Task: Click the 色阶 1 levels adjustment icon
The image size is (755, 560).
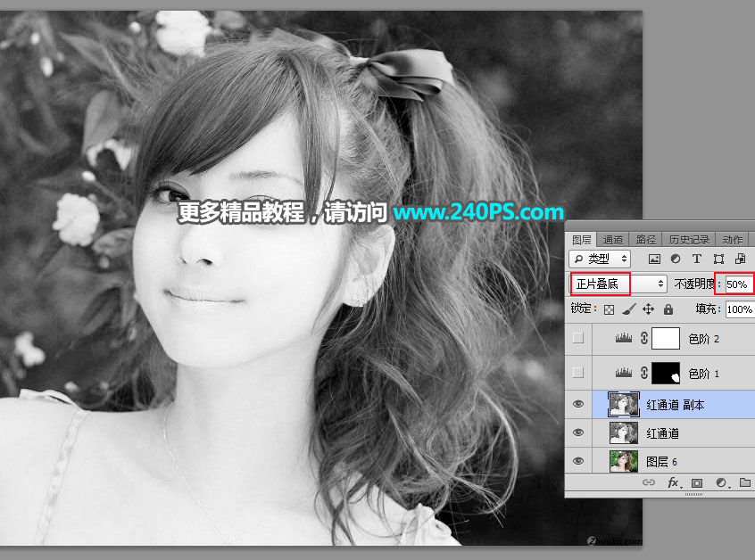Action: [x=624, y=373]
